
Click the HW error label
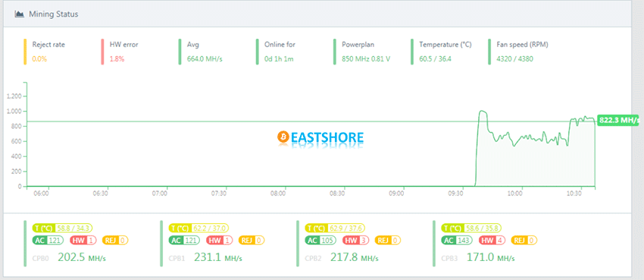[x=124, y=45]
